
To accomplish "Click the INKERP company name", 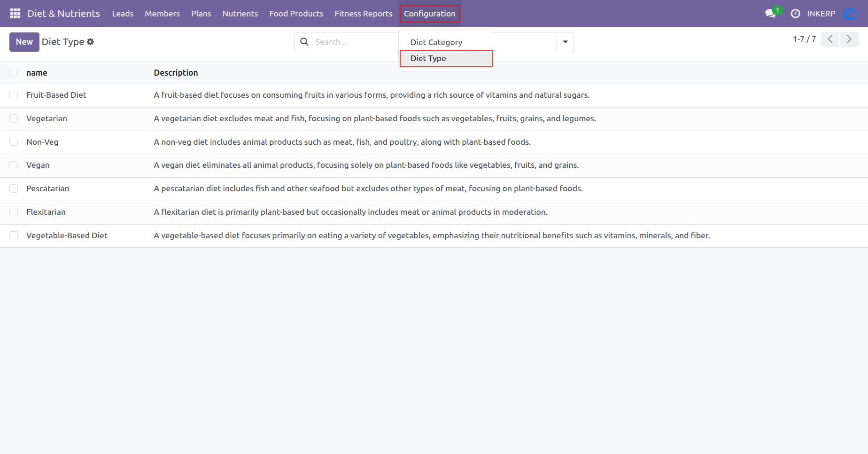I will point(821,14).
